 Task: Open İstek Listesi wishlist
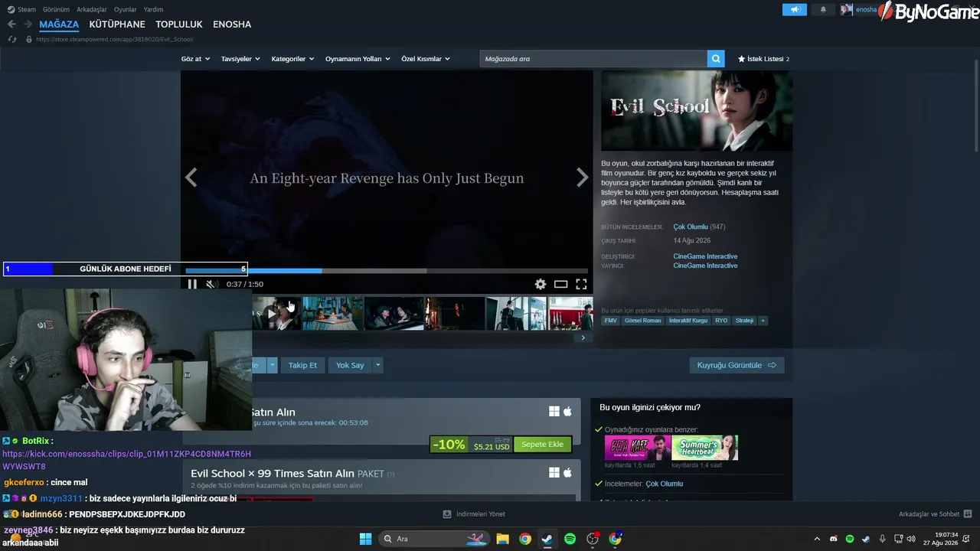click(763, 59)
